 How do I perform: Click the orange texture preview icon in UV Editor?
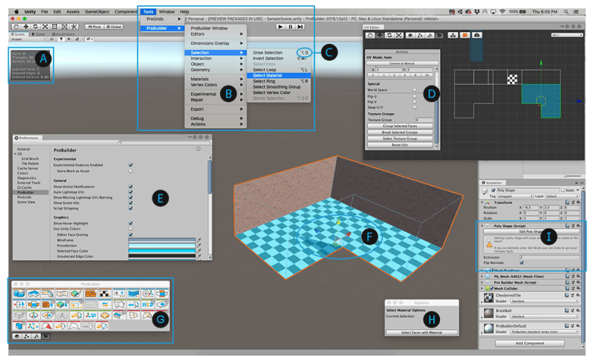(x=465, y=35)
